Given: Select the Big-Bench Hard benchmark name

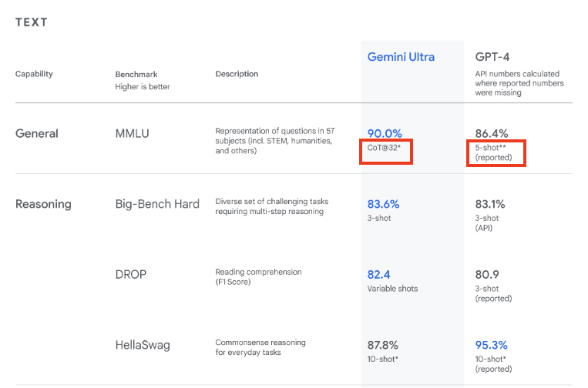Looking at the screenshot, I should tap(157, 204).
